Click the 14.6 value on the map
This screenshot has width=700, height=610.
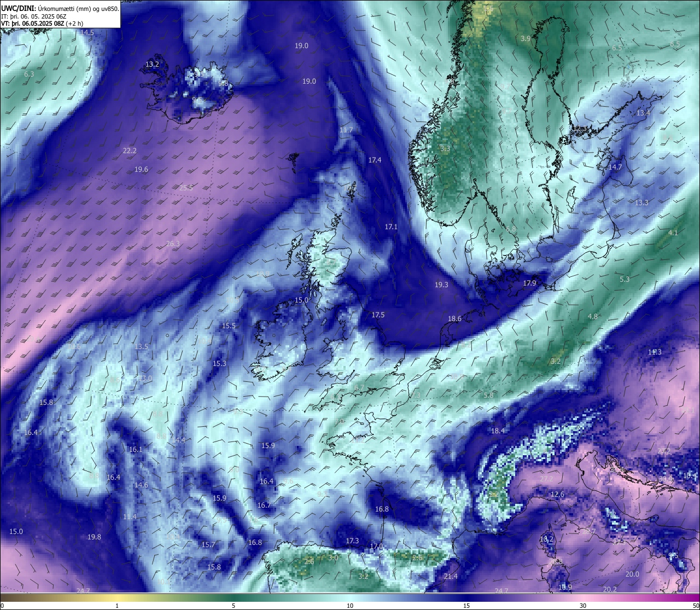click(x=141, y=485)
